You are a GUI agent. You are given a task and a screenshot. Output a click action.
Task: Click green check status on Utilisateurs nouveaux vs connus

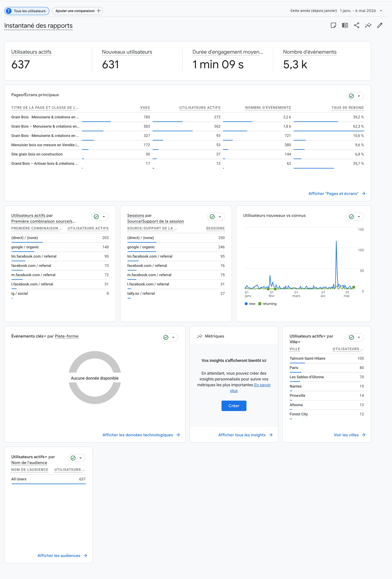pyautogui.click(x=351, y=217)
